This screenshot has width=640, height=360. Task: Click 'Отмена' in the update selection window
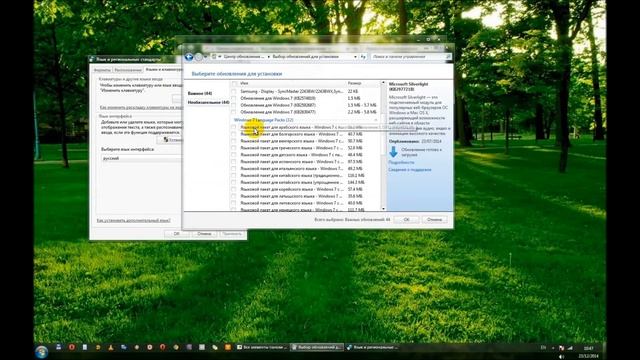[x=434, y=220]
